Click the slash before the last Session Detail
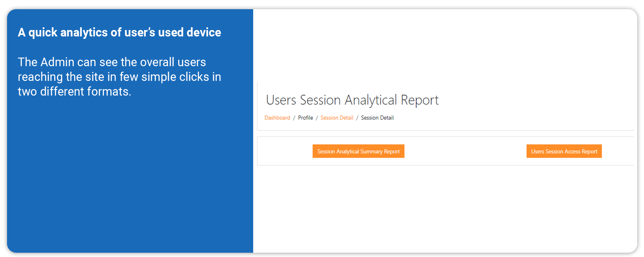The width and height of the screenshot is (644, 257). tap(357, 118)
